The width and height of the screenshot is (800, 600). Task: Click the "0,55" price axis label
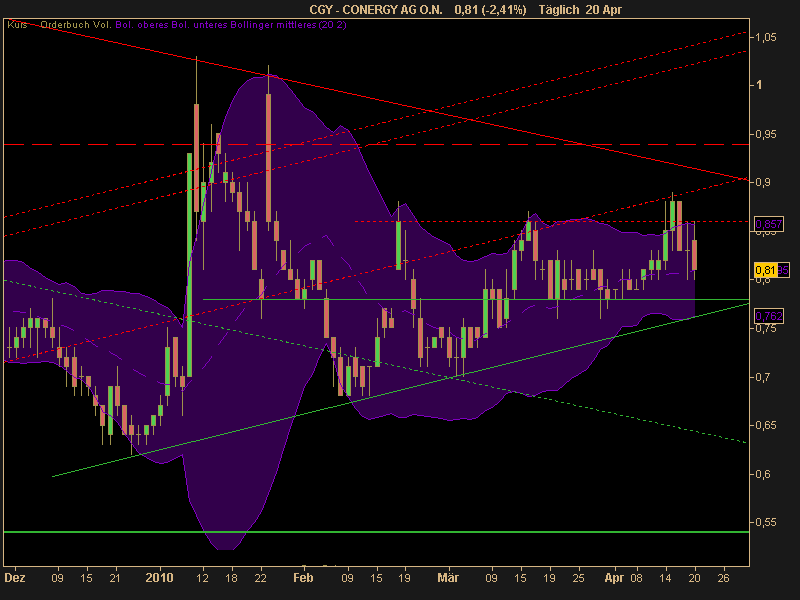pos(766,522)
